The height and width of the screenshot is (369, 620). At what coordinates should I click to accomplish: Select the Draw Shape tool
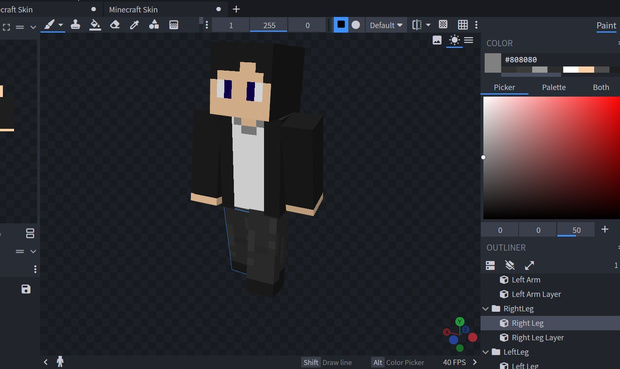(154, 25)
